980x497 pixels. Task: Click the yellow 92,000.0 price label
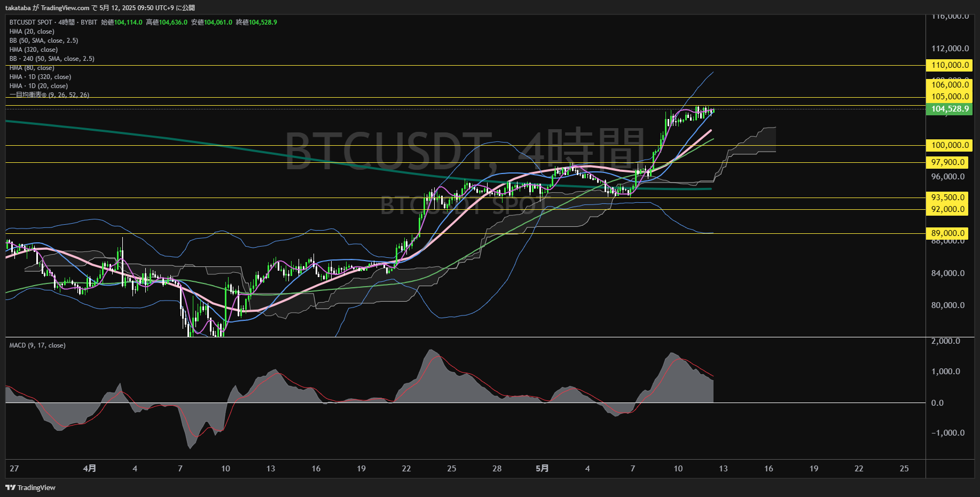948,209
